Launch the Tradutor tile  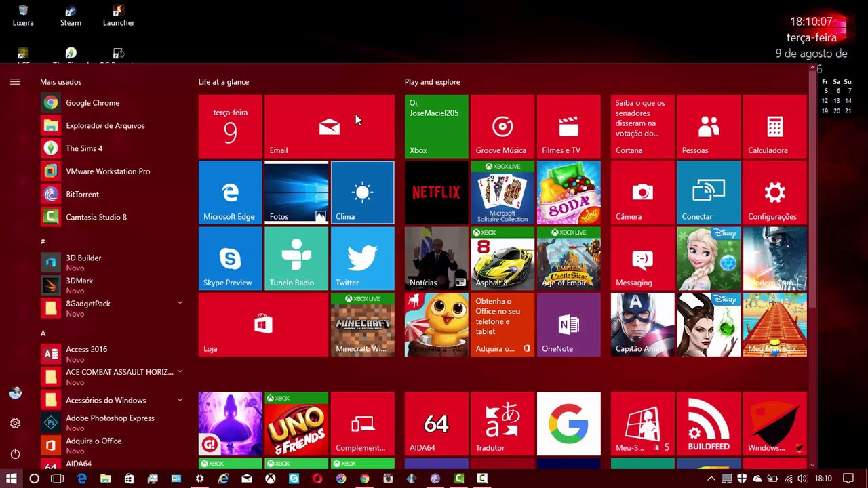point(502,424)
